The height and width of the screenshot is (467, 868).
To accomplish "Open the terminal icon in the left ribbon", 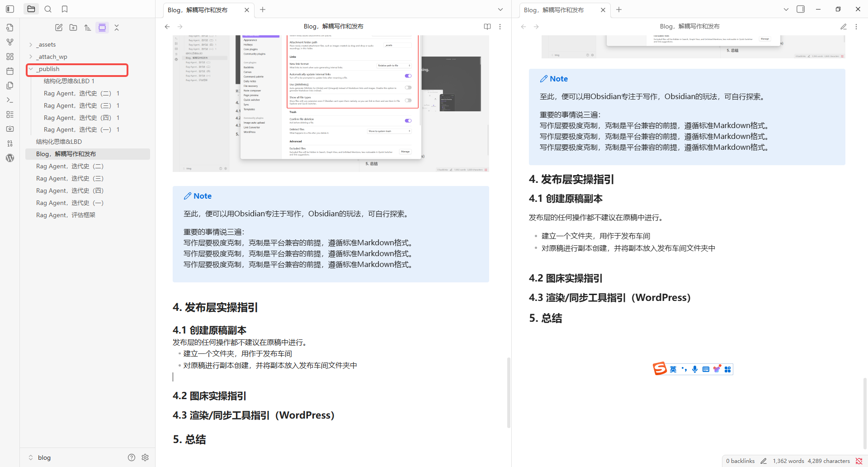I will pos(10,100).
